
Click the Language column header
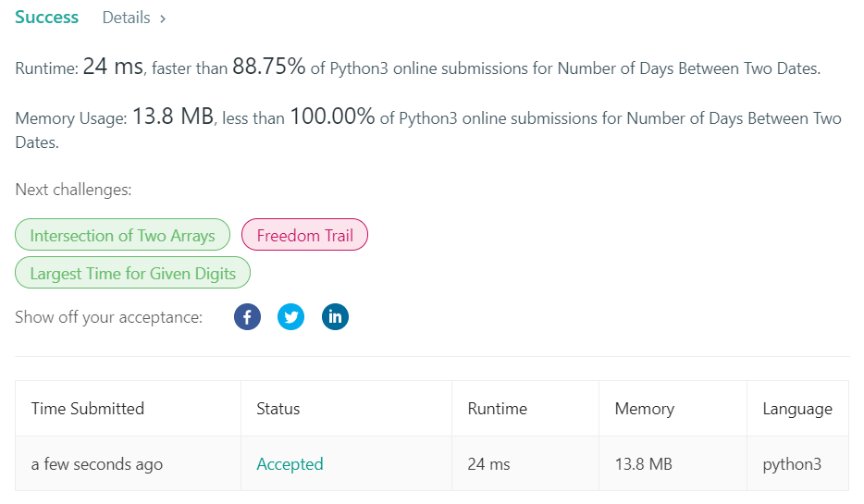point(796,409)
